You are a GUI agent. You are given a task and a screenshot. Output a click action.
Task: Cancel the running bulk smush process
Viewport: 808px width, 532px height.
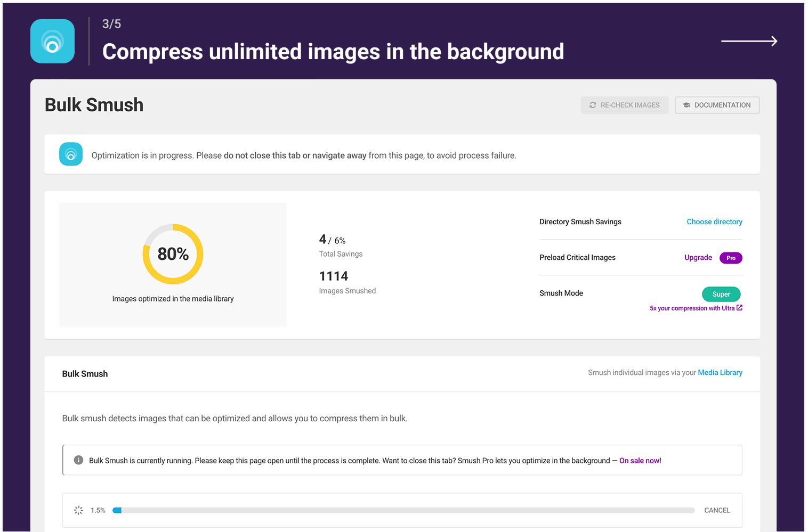(717, 510)
